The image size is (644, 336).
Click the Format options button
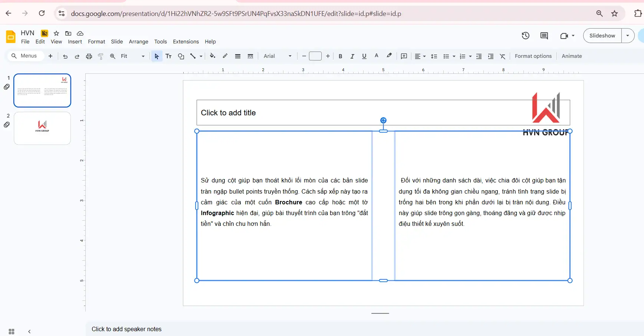[533, 56]
